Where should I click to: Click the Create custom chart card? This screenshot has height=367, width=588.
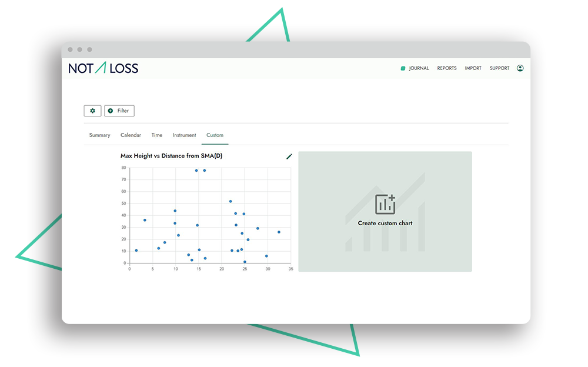tap(385, 211)
